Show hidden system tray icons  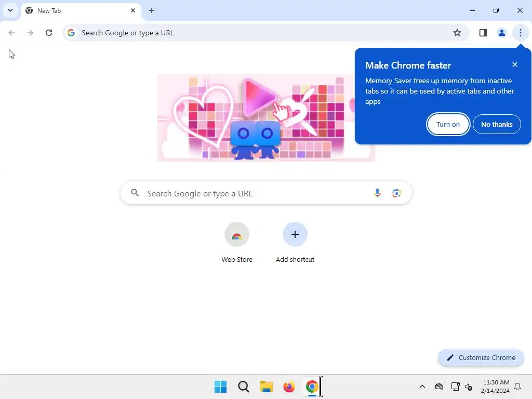422,387
